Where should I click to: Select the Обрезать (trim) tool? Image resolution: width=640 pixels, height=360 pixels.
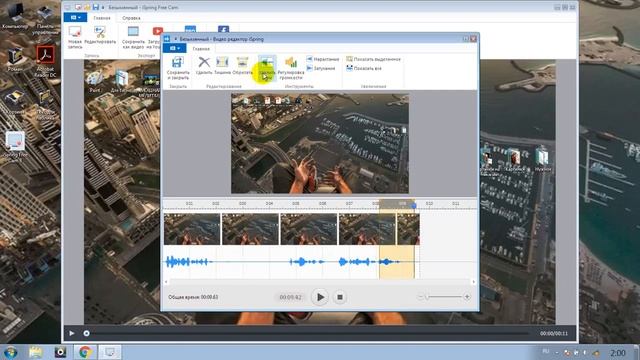pyautogui.click(x=242, y=65)
